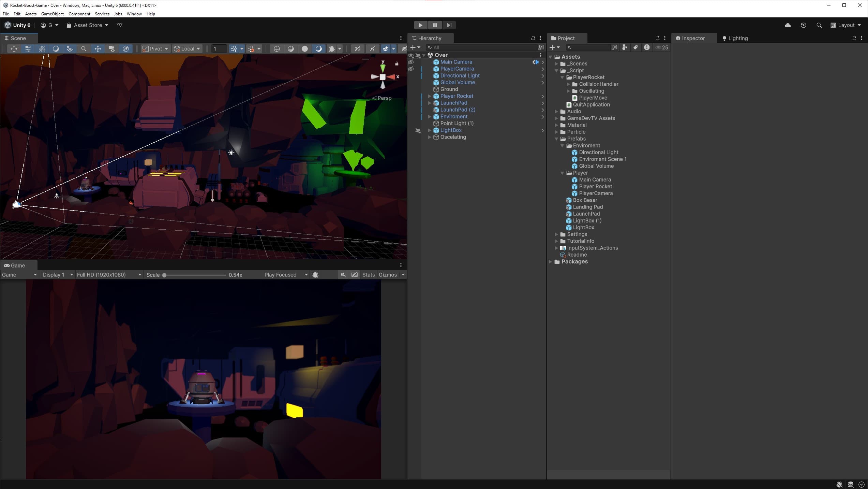Viewport: 868px width, 489px height.
Task: Click the Hierarchy search field
Action: click(481, 47)
